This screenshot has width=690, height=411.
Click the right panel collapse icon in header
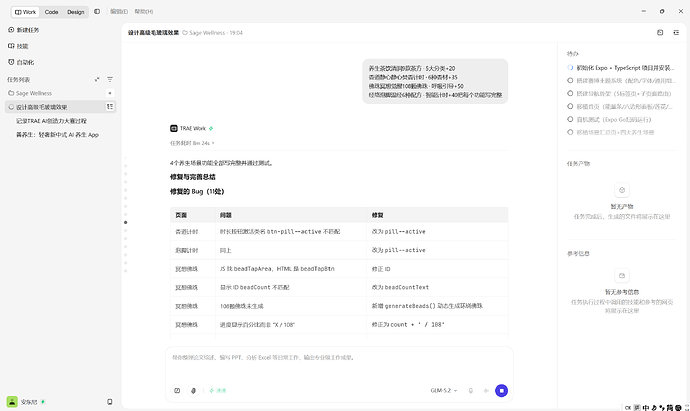pyautogui.click(x=676, y=33)
